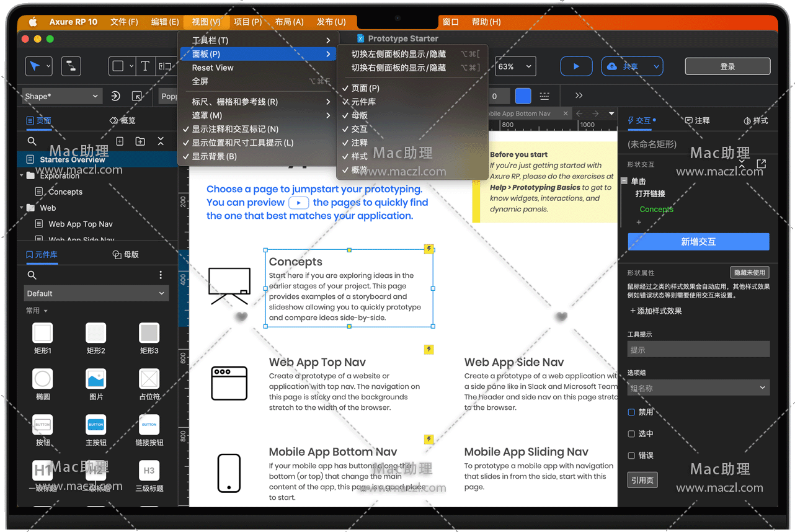The width and height of the screenshot is (795, 532).
Task: Click the Apple logo in the menu bar
Action: [x=33, y=22]
